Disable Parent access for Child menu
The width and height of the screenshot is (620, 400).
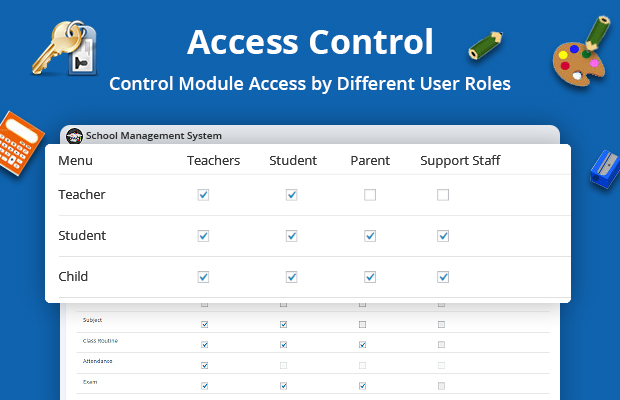click(370, 277)
